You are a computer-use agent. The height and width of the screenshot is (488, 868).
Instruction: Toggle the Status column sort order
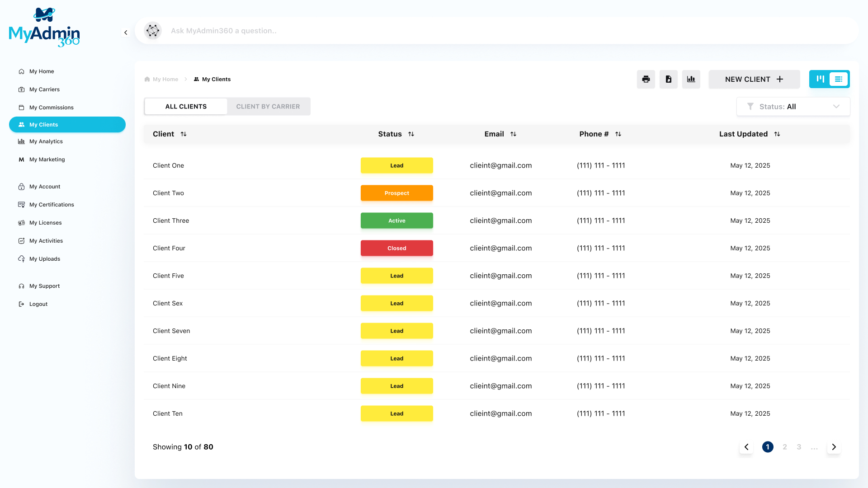click(411, 134)
